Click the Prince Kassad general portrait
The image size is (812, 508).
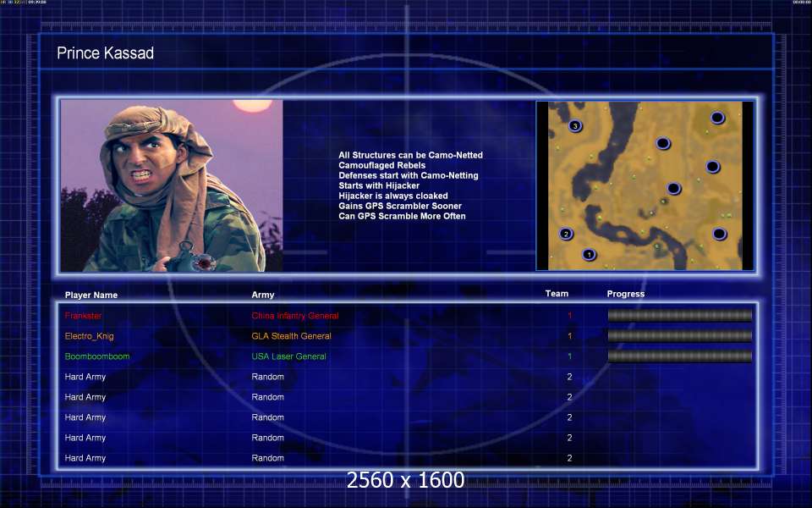[172, 186]
